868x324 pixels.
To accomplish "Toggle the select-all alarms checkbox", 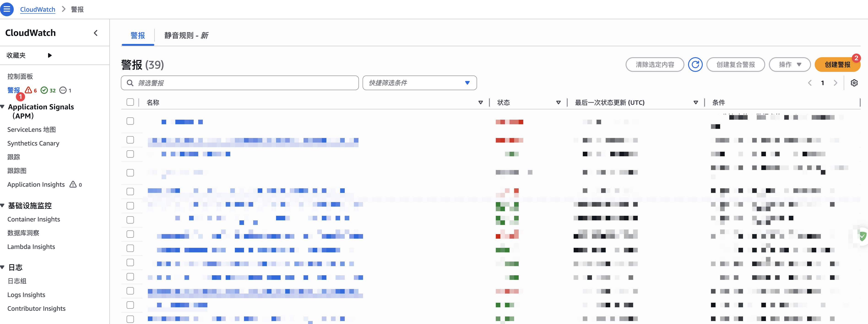I will point(130,102).
